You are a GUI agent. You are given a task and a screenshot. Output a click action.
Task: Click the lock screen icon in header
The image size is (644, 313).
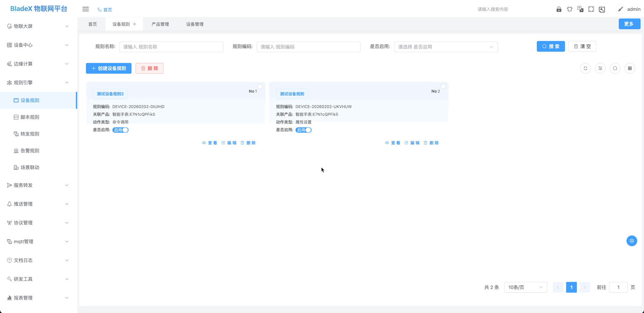click(x=559, y=9)
